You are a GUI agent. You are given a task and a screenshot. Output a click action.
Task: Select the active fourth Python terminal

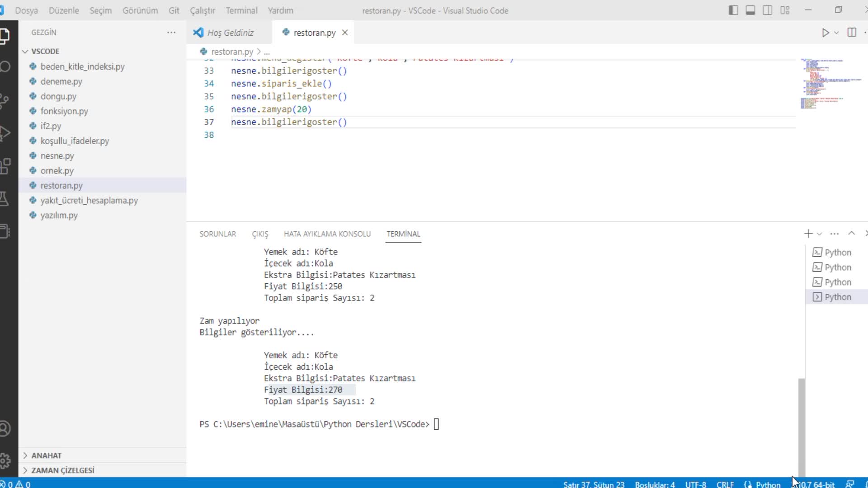(x=836, y=297)
